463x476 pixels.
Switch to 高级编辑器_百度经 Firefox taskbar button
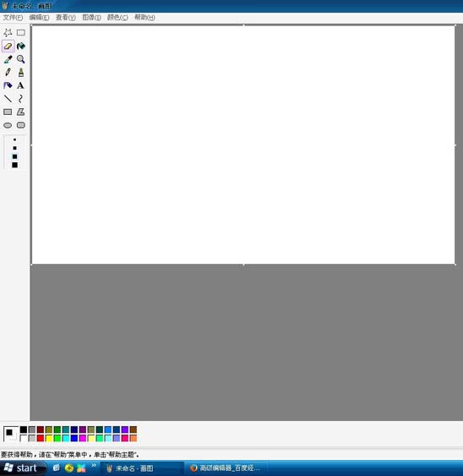[x=226, y=468]
